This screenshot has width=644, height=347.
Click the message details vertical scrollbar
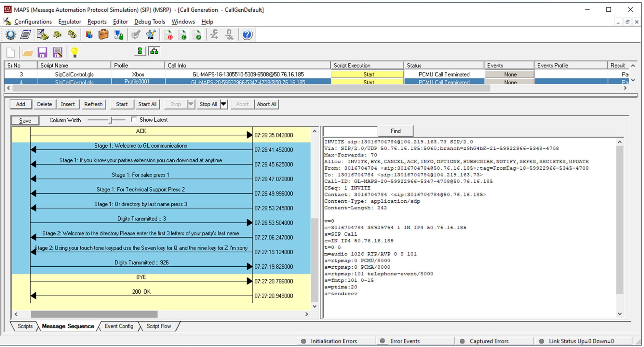pyautogui.click(x=620, y=220)
